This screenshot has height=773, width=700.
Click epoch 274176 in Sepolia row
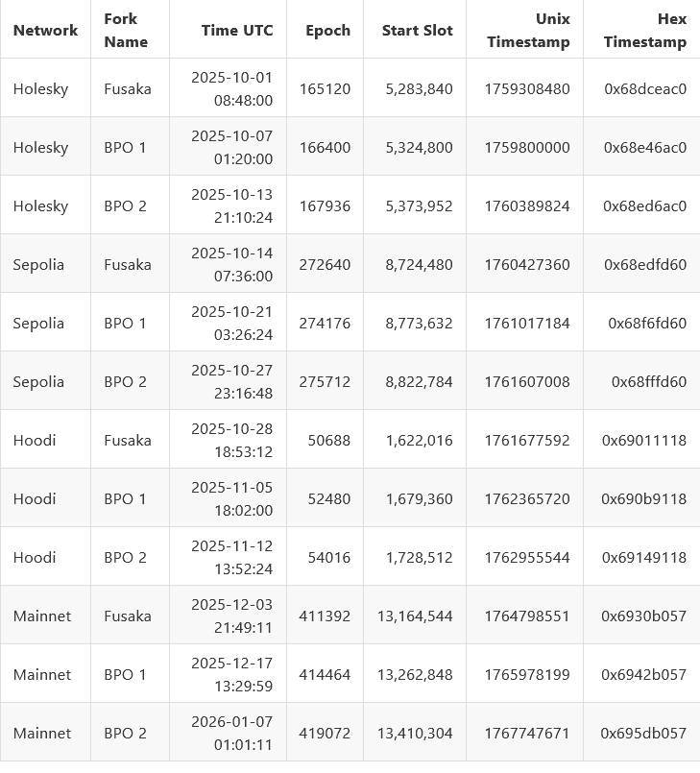tap(326, 323)
